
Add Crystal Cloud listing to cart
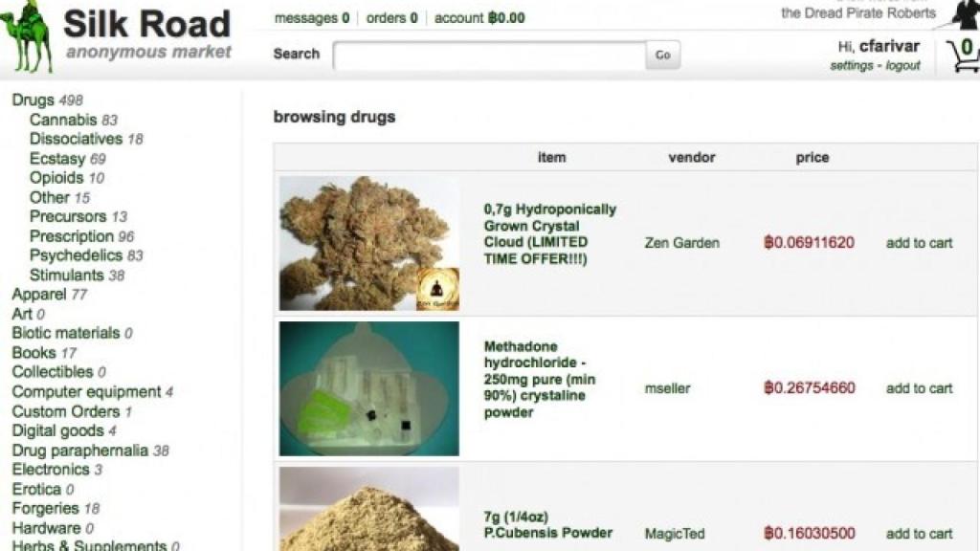(x=919, y=243)
